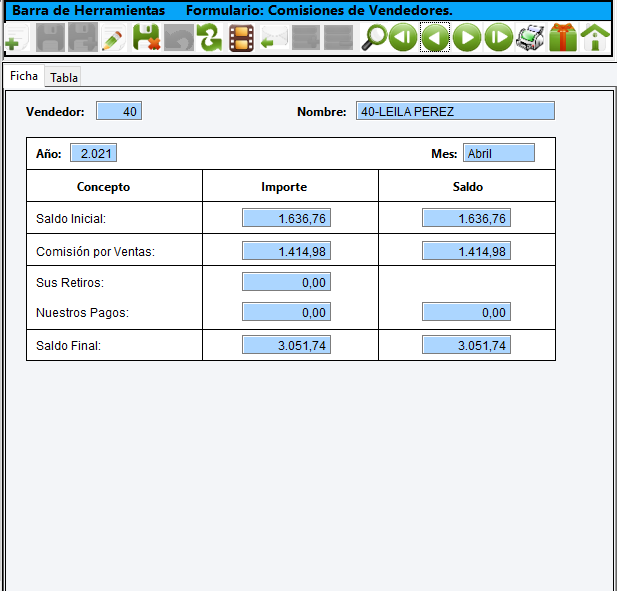Click the Saldo Inicial Saldo field

pyautogui.click(x=466, y=218)
